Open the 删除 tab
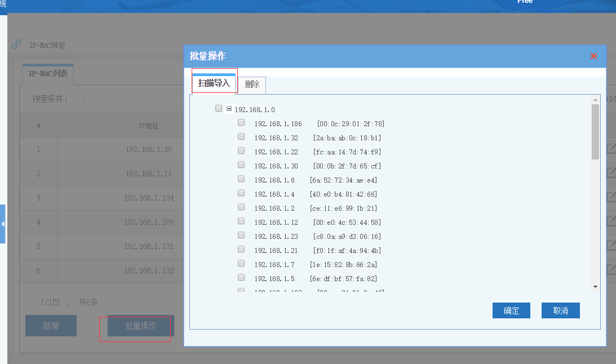The image size is (616, 364). coord(252,85)
